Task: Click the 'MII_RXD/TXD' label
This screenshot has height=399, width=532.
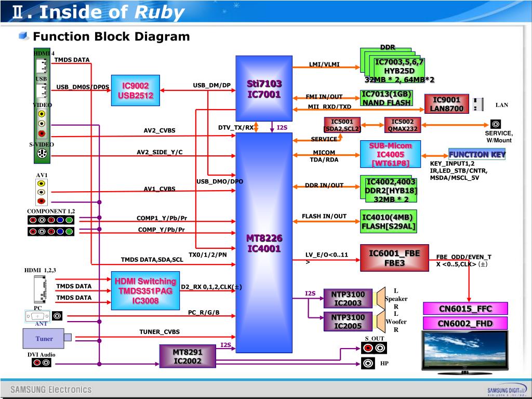Action: 329,107
